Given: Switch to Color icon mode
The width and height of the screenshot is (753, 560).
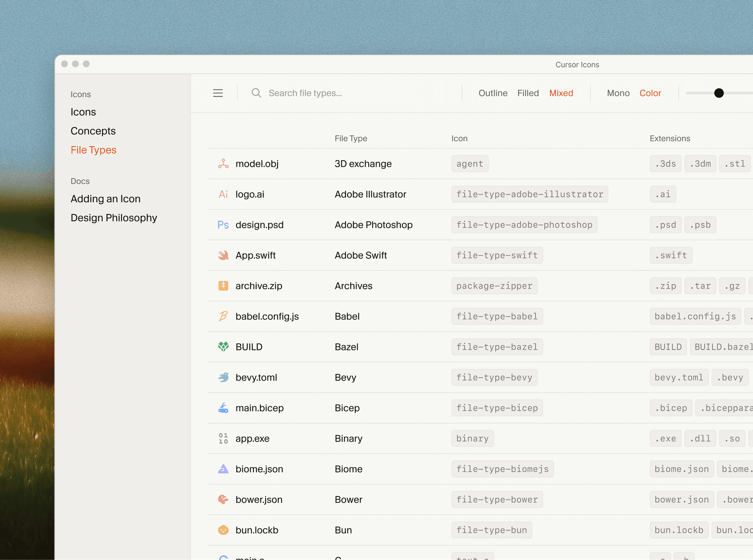Looking at the screenshot, I should [x=650, y=93].
